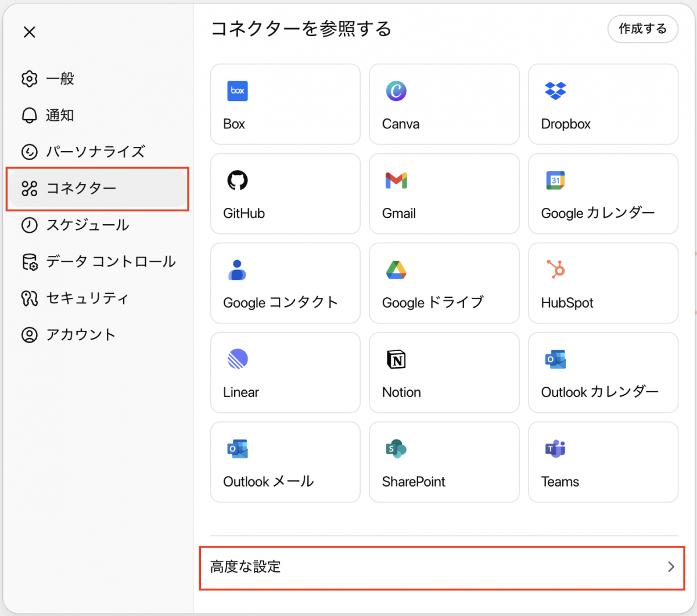The image size is (697, 616).
Task: Click the Gmail envelope icon
Action: (x=396, y=181)
